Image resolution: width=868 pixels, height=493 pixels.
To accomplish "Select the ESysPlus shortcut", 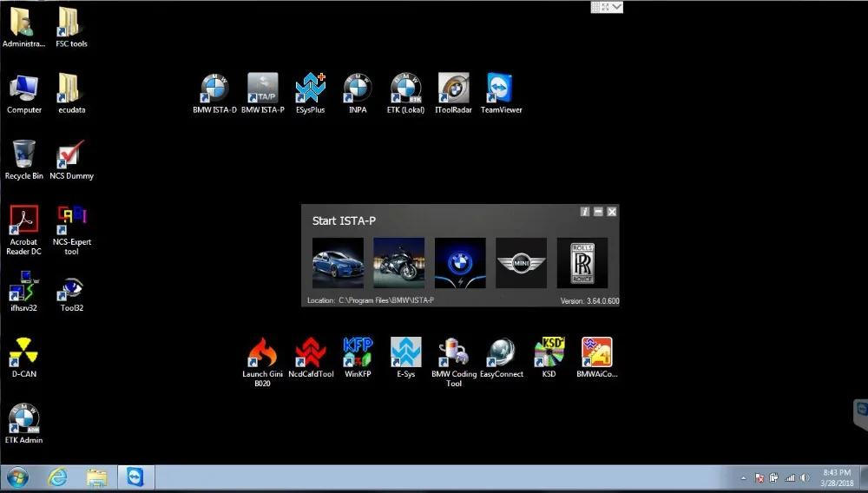I will (310, 94).
